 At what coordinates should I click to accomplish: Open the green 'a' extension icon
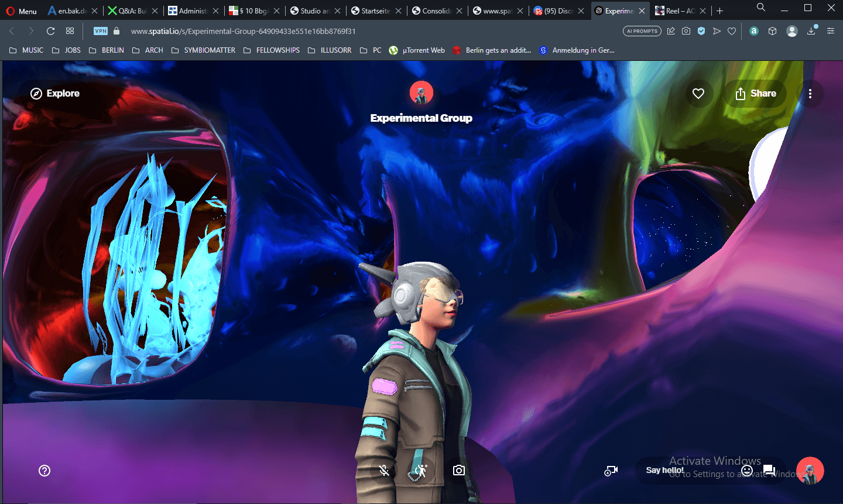point(754,31)
